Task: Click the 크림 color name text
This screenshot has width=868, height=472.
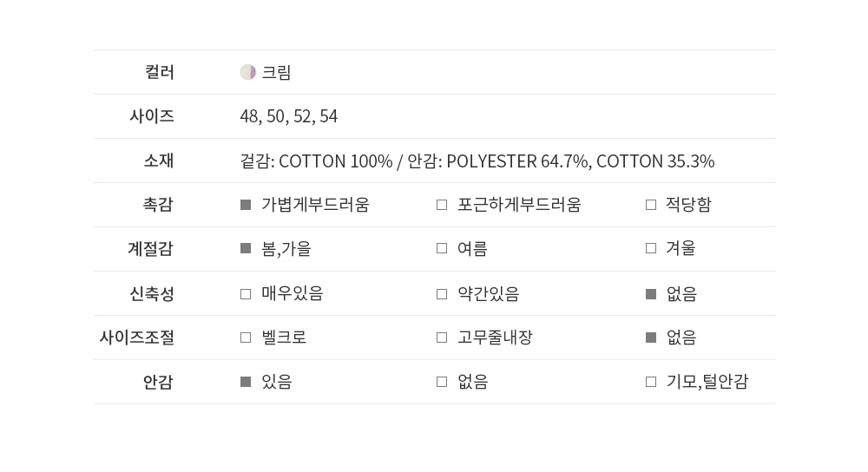Action: 276,73
